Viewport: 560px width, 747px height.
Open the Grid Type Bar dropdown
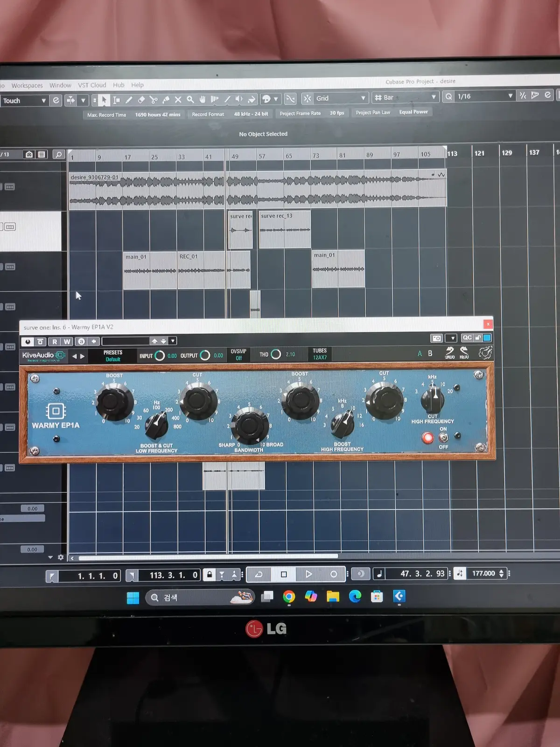(406, 97)
